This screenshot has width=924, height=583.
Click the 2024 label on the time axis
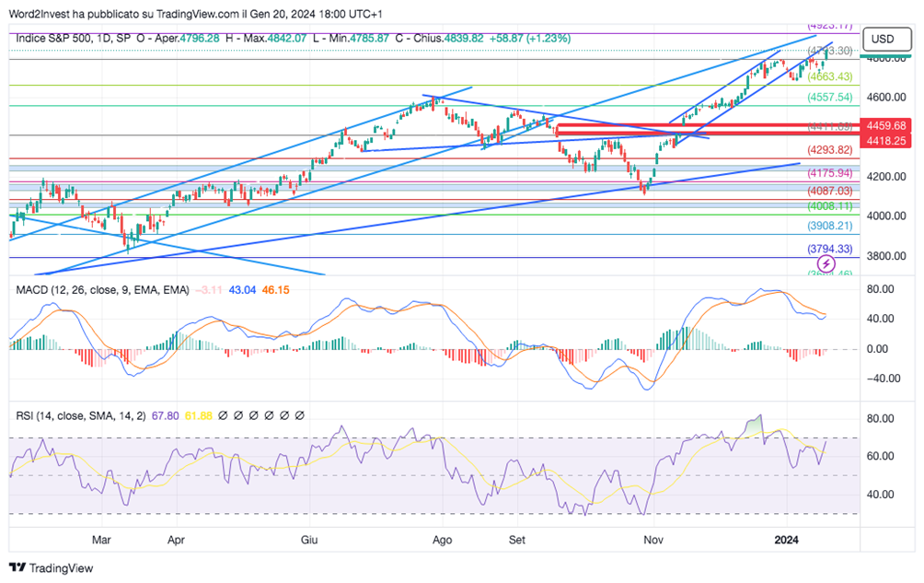coord(786,540)
